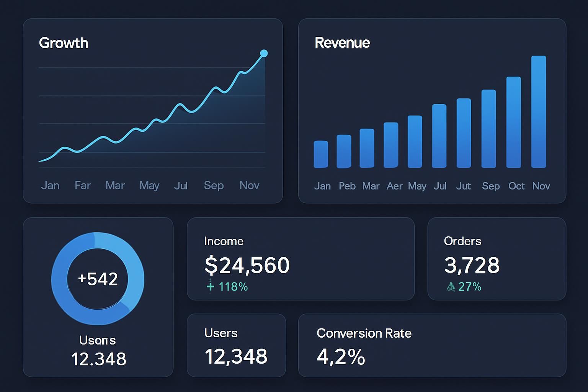The image size is (588, 392).
Task: Click the green up-arrow icon beside 27%
Action: (x=451, y=286)
